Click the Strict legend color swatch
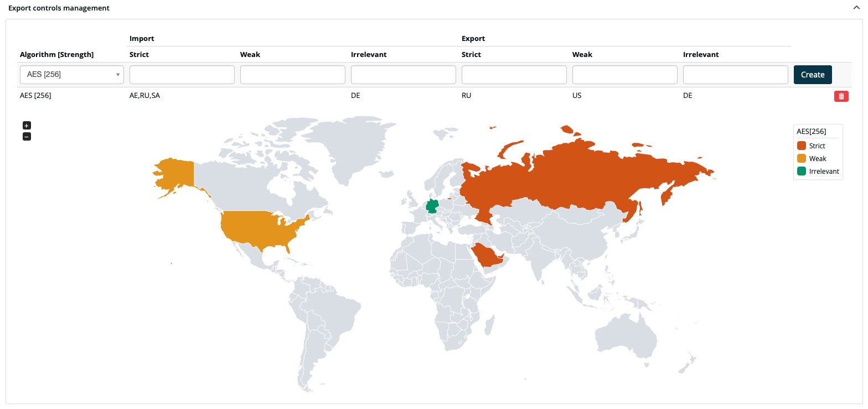Screen dimensions: 868x409 (x=802, y=146)
